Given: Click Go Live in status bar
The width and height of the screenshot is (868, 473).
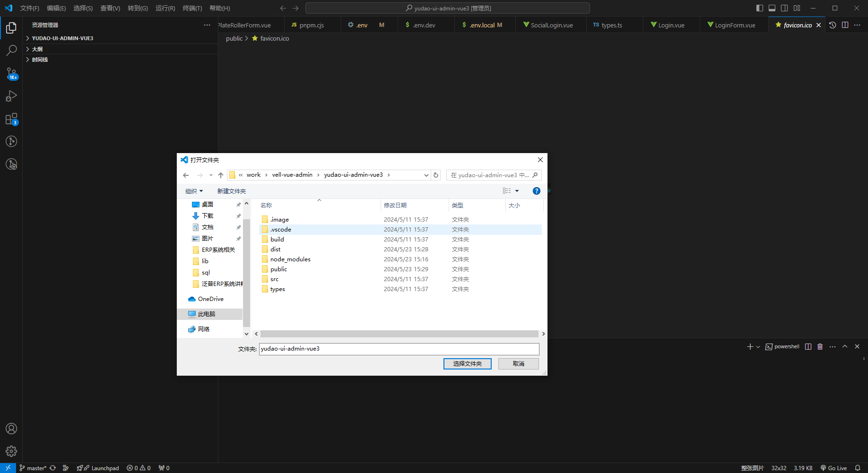Looking at the screenshot, I should (833, 468).
